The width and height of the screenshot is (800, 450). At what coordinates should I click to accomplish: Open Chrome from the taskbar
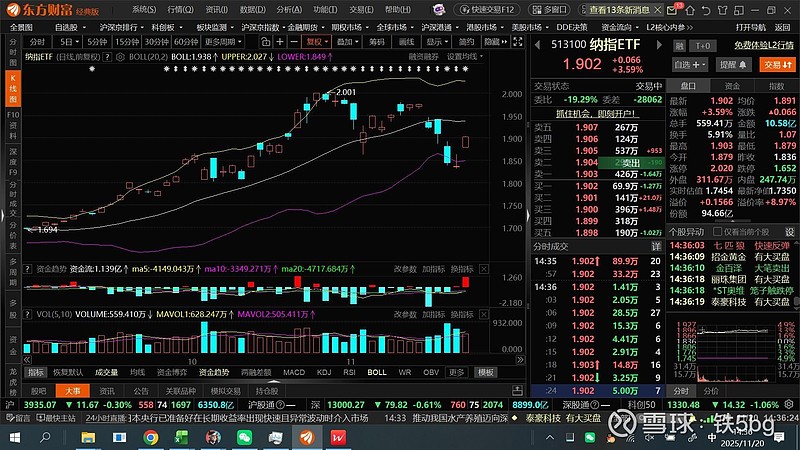coord(151,437)
